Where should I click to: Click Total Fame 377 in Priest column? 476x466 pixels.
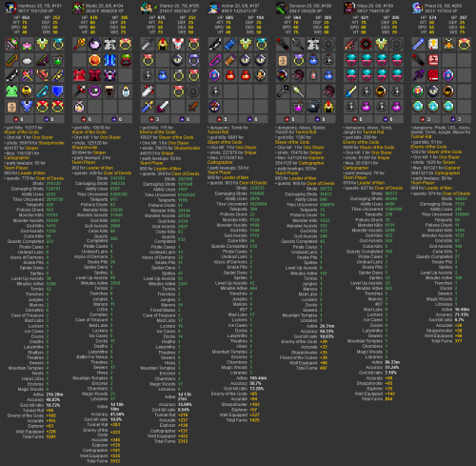(x=446, y=341)
